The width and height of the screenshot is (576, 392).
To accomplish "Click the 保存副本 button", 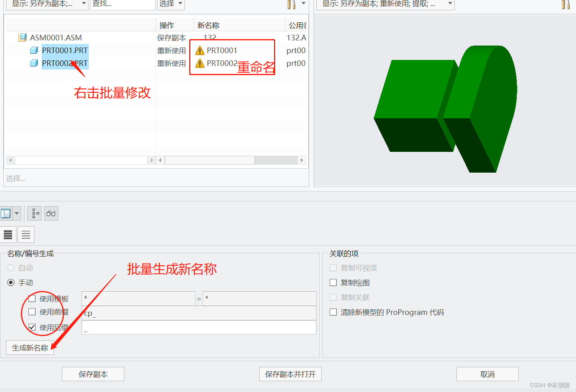I will [93, 374].
